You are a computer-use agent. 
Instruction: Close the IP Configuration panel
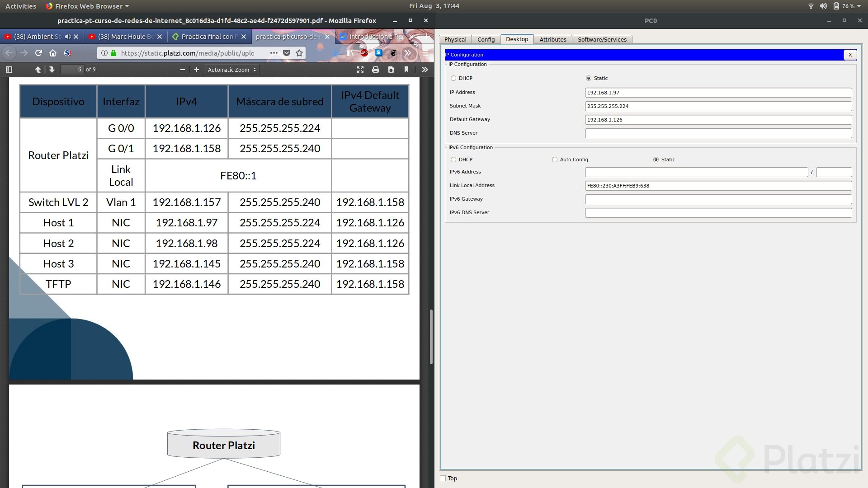[850, 55]
